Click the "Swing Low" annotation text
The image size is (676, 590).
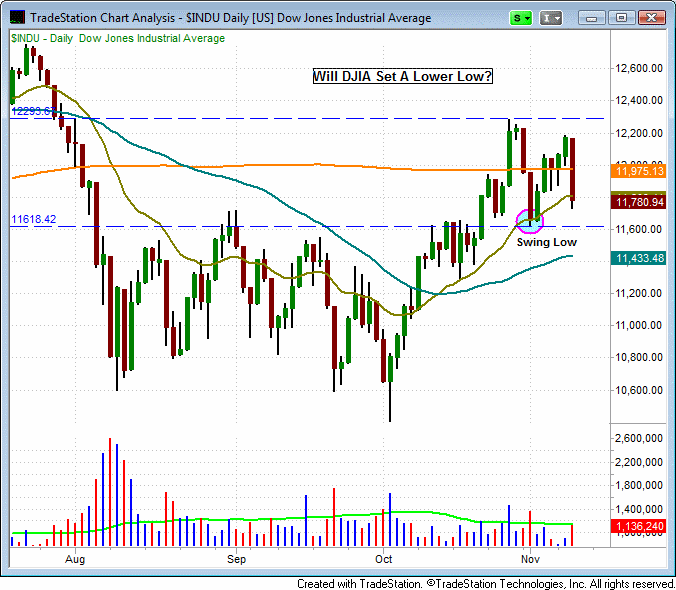[x=547, y=242]
